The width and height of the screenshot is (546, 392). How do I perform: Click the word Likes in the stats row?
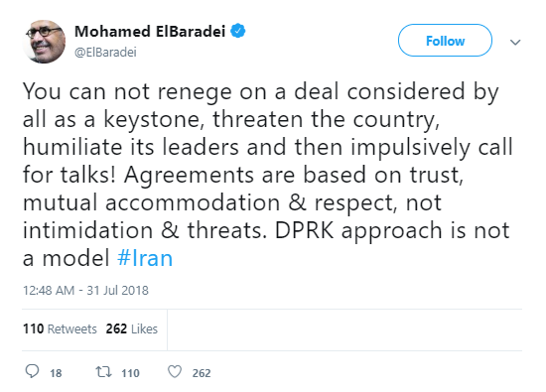click(144, 329)
